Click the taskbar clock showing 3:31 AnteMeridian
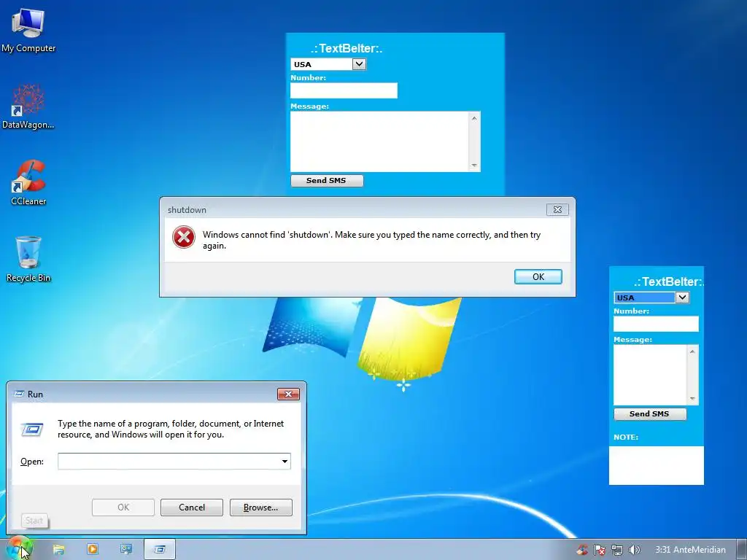Viewport: 747px width, 560px height. point(690,550)
